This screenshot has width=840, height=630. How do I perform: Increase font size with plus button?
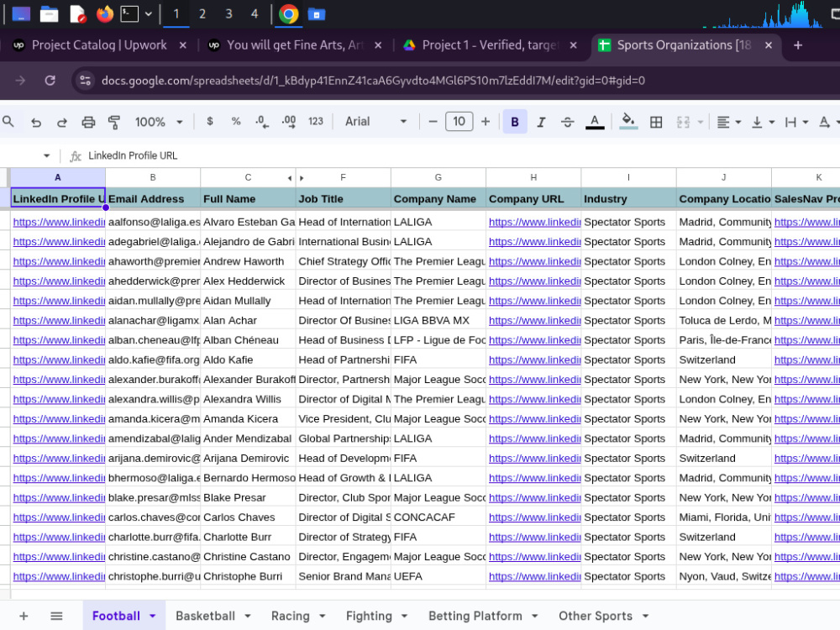486,122
